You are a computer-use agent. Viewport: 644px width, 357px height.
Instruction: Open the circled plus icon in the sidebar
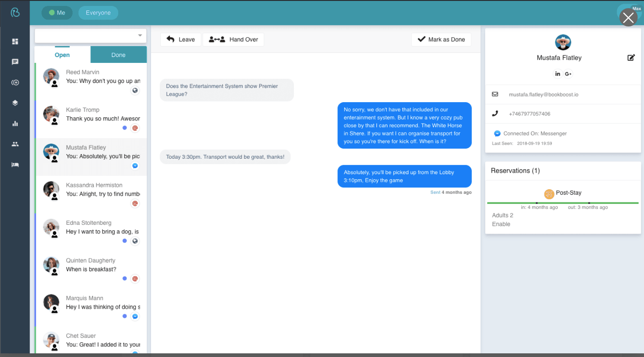[16, 82]
